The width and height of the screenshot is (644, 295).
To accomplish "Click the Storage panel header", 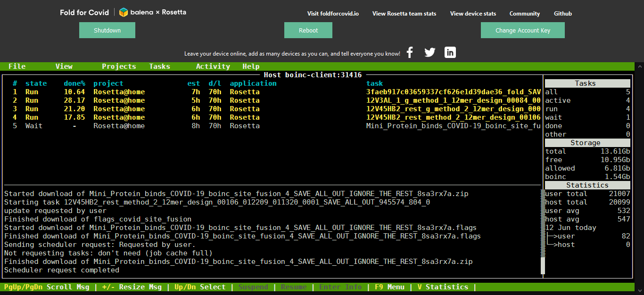I will [587, 143].
